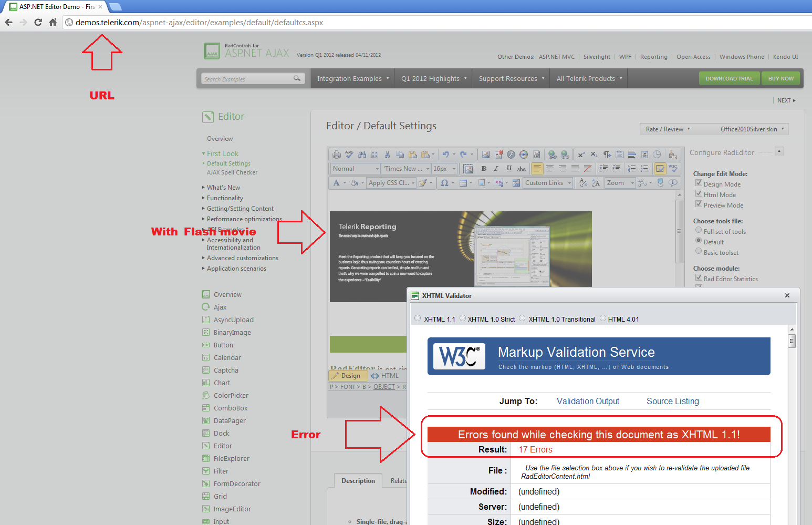
Task: Click the browser address bar URL
Action: click(x=199, y=23)
